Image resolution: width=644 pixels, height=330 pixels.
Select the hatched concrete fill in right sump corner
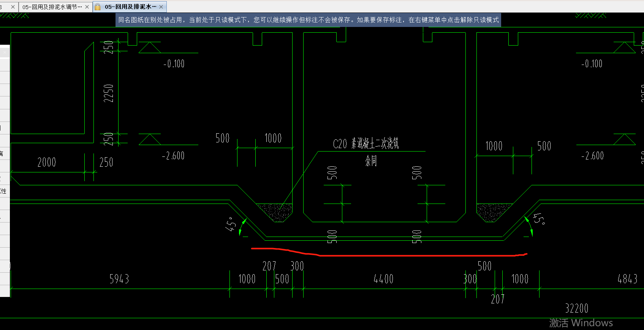(493, 212)
